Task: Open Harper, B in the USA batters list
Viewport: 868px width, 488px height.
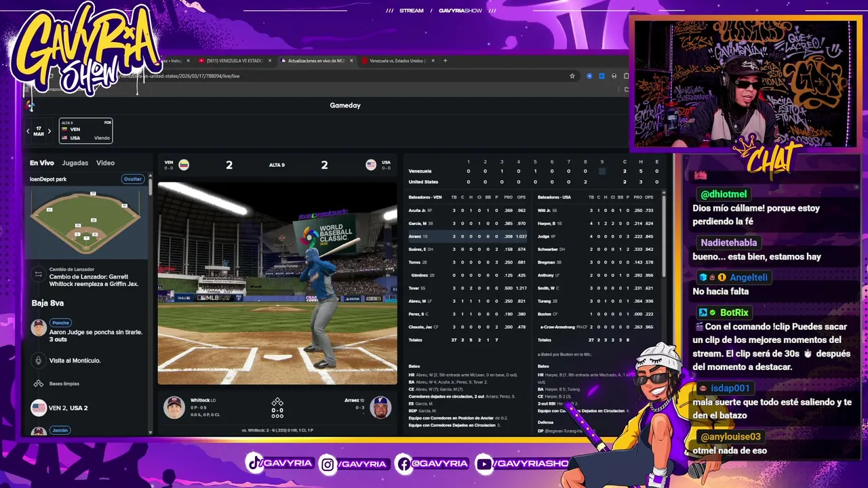Action: tap(547, 223)
